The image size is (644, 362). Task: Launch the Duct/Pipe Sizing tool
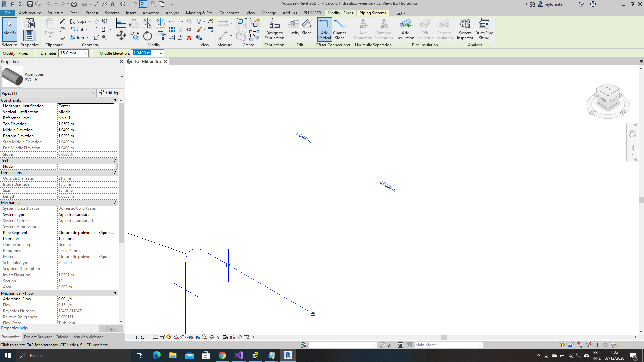point(484,29)
